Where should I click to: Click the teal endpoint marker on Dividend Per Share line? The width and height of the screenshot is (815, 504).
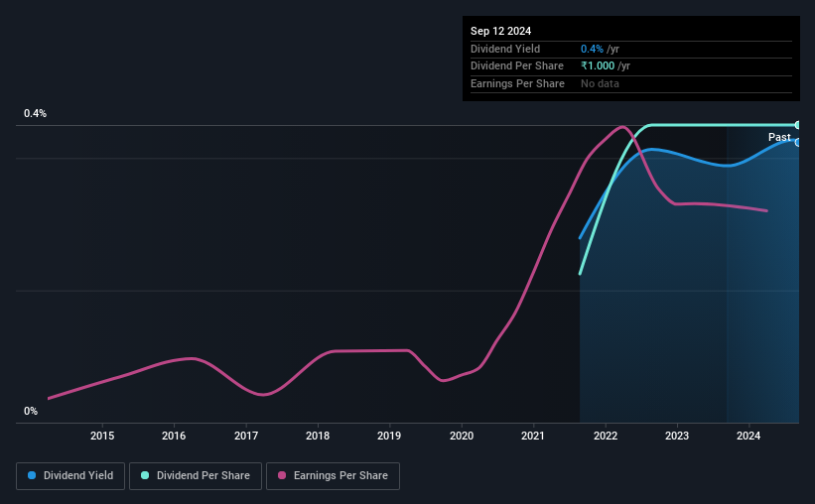797,125
